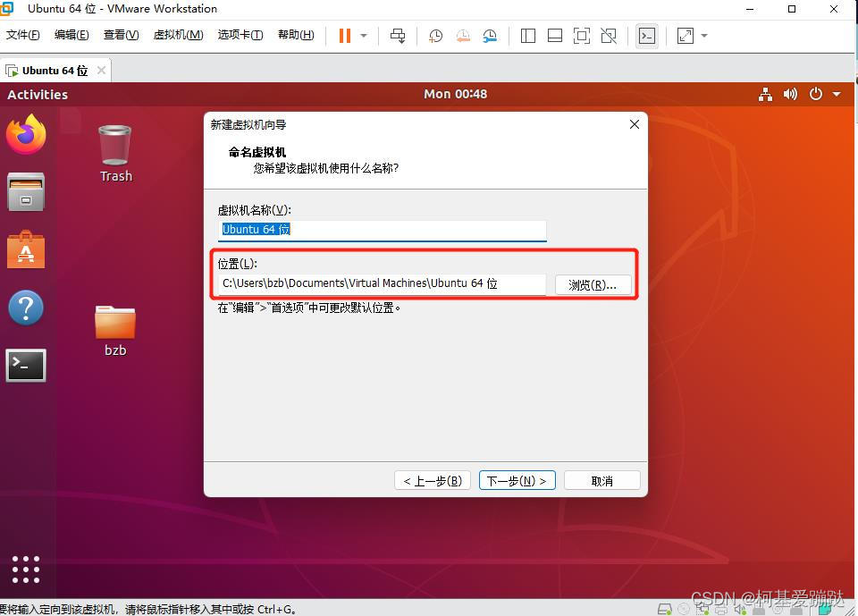The width and height of the screenshot is (858, 616).
Task: Click the 浏览(R) button to browse location
Action: pyautogui.click(x=593, y=283)
